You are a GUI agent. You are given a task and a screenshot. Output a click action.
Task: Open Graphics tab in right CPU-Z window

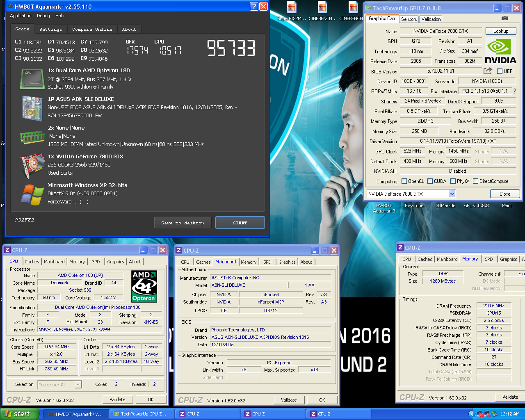pyautogui.click(x=509, y=259)
